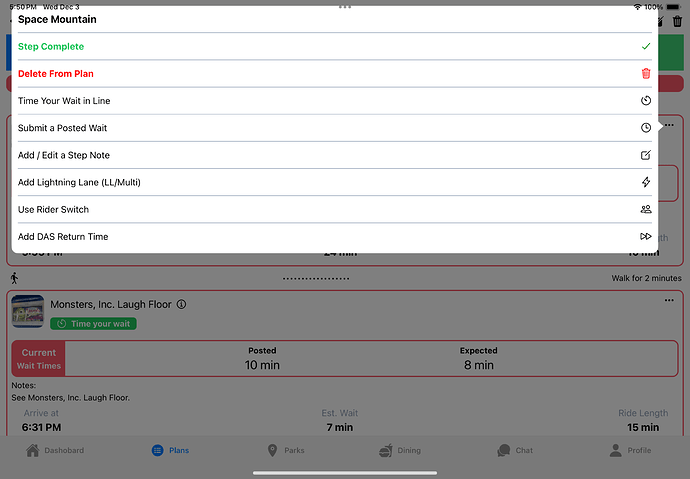The width and height of the screenshot is (690, 479).
Task: Select Add / Edit a Step Note
Action: 64,155
